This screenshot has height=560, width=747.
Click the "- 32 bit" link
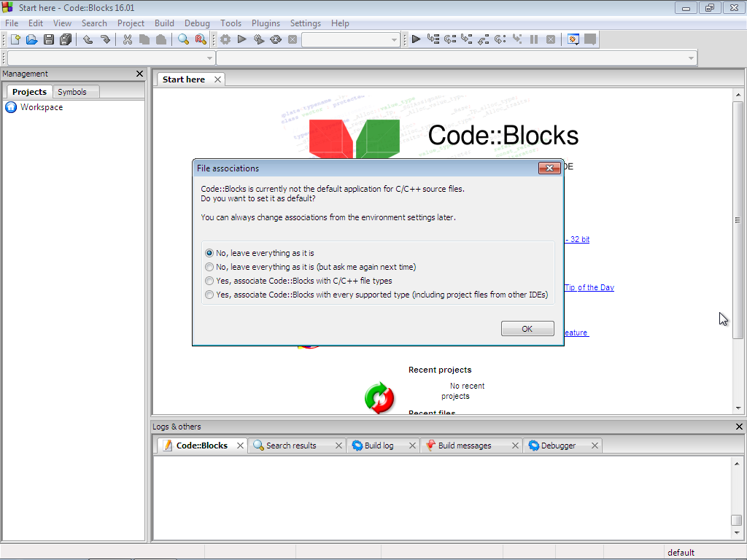(578, 239)
